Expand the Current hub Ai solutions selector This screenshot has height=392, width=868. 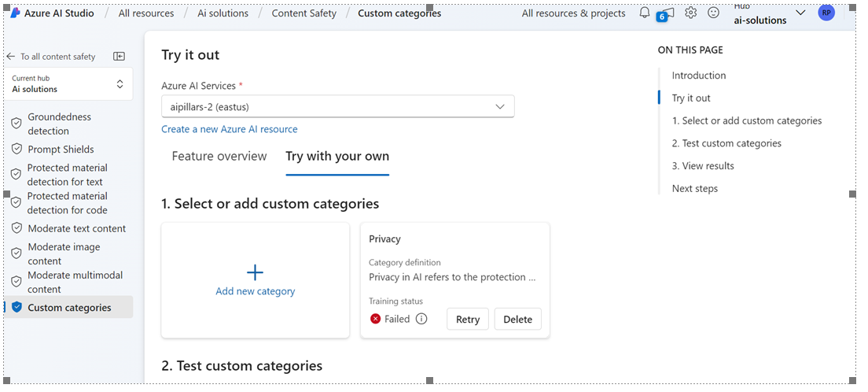click(69, 83)
